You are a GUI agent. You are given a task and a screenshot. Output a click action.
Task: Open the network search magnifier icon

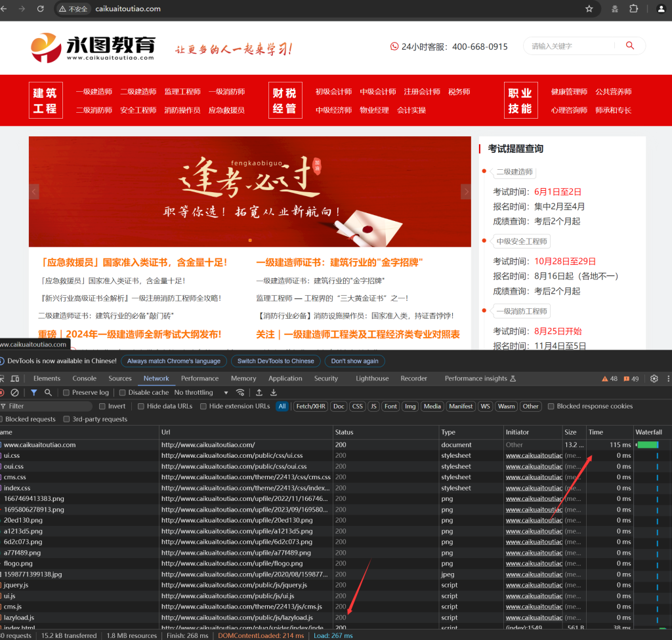[x=48, y=392]
